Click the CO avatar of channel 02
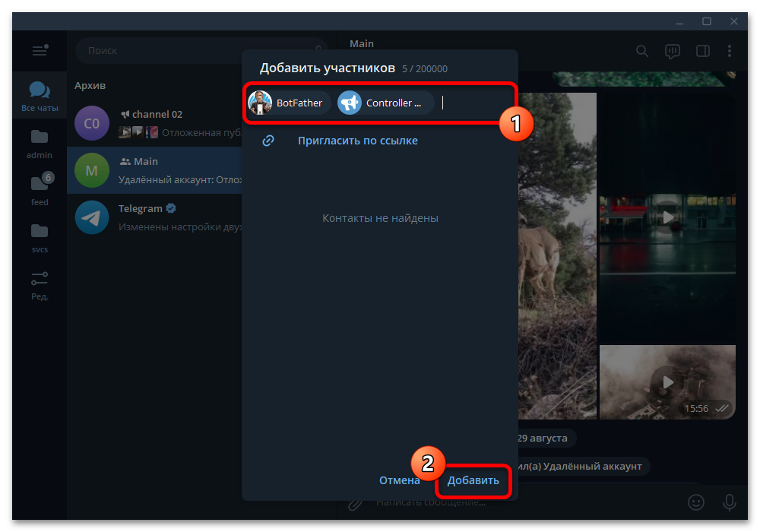Viewport: 760px width, 532px height. 92,123
